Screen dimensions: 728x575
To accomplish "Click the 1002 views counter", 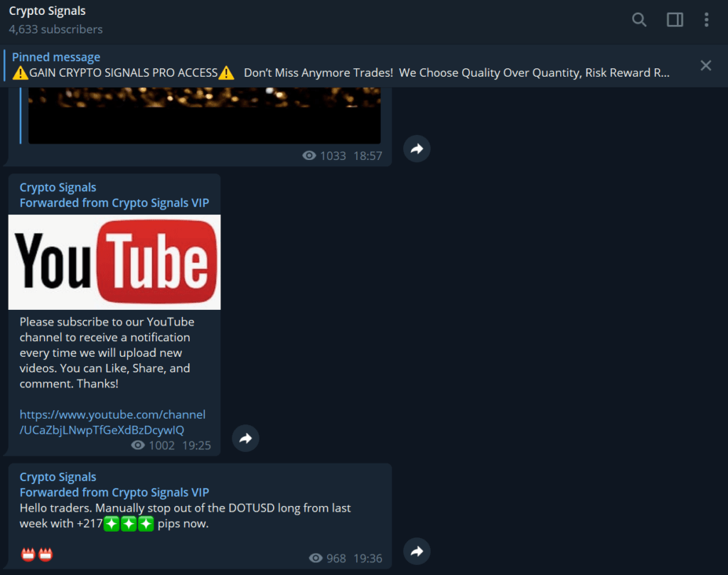I will pyautogui.click(x=153, y=446).
